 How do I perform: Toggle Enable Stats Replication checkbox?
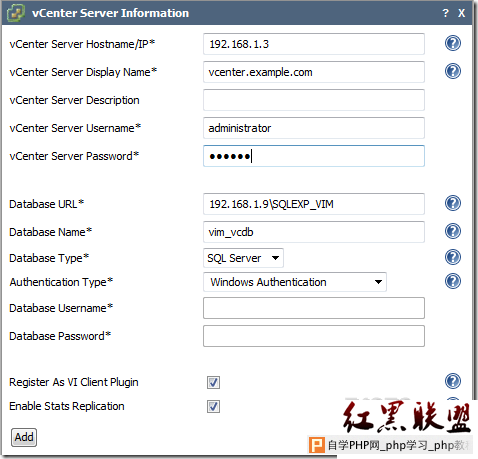(213, 406)
